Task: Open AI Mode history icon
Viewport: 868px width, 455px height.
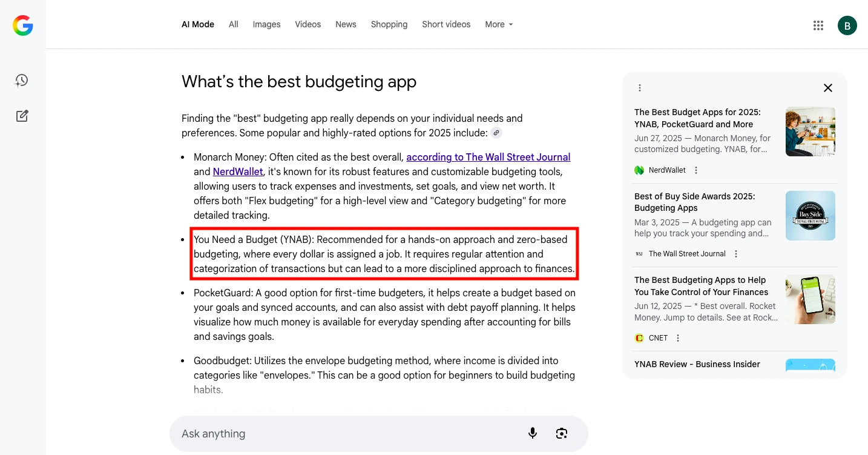Action: point(22,81)
